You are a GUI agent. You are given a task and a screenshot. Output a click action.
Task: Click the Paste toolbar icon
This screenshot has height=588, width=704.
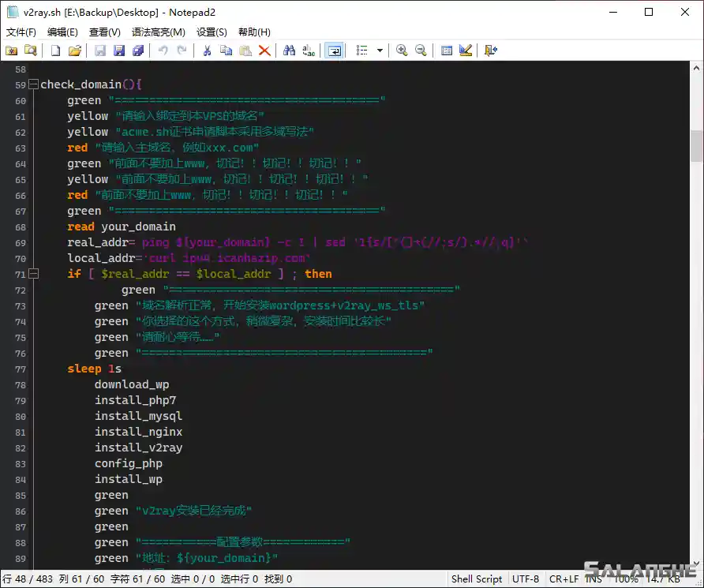pos(244,51)
